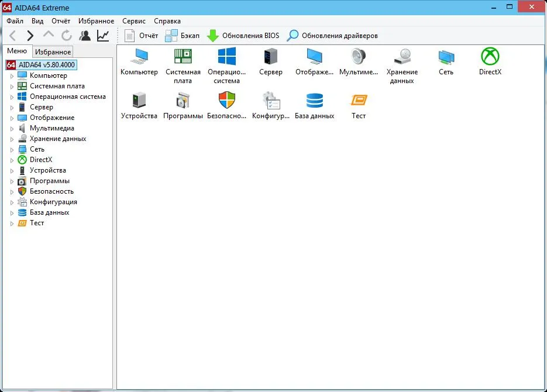Open the Справка menu
Image resolution: width=547 pixels, height=392 pixels.
(167, 21)
